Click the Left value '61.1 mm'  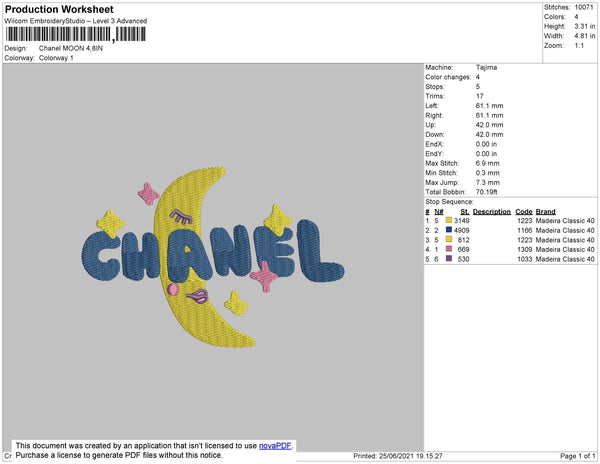point(489,106)
